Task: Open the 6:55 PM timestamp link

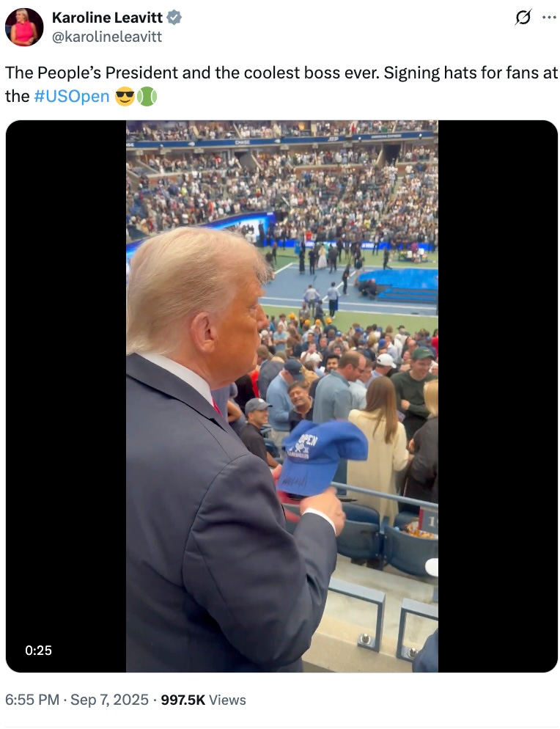Action: [32, 700]
